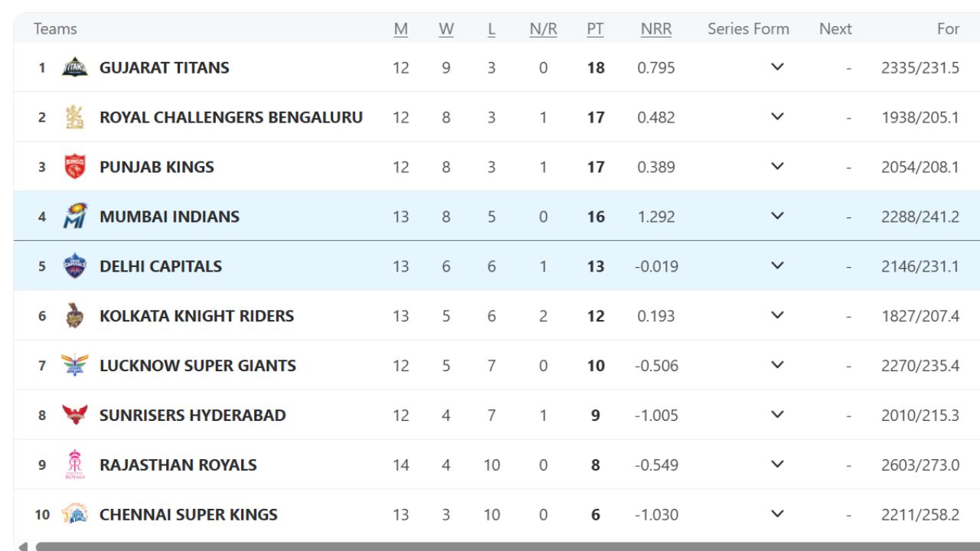The width and height of the screenshot is (980, 551).
Task: Expand Series Form for Chennai Super Kings
Action: pyautogui.click(x=777, y=514)
